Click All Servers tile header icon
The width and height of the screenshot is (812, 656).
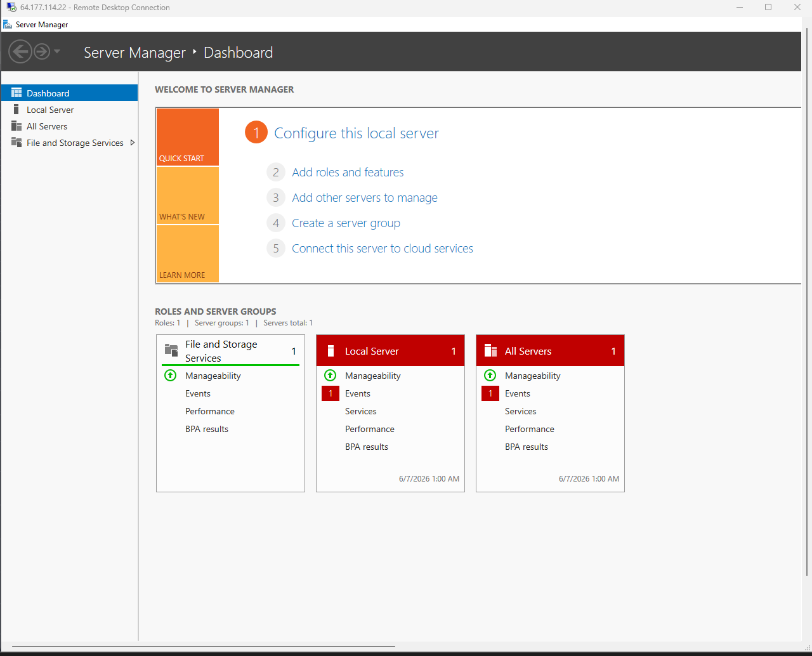pyautogui.click(x=490, y=351)
